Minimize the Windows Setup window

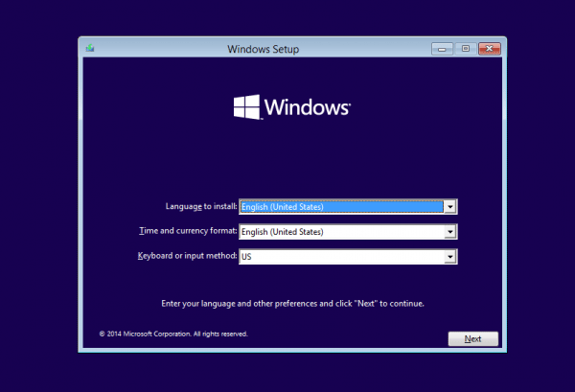442,49
